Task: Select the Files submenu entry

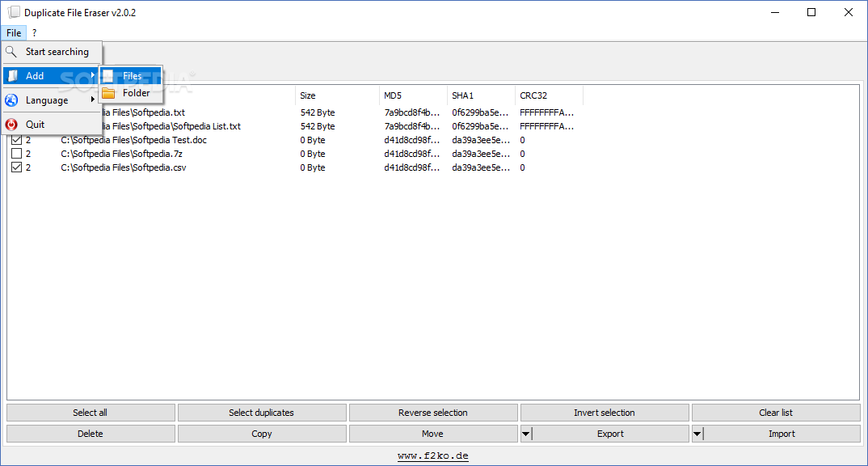Action: [131, 76]
